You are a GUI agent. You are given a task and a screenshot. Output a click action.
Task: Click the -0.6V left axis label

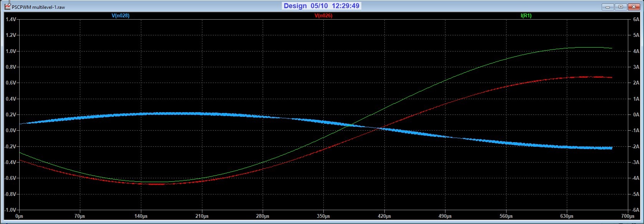10,178
